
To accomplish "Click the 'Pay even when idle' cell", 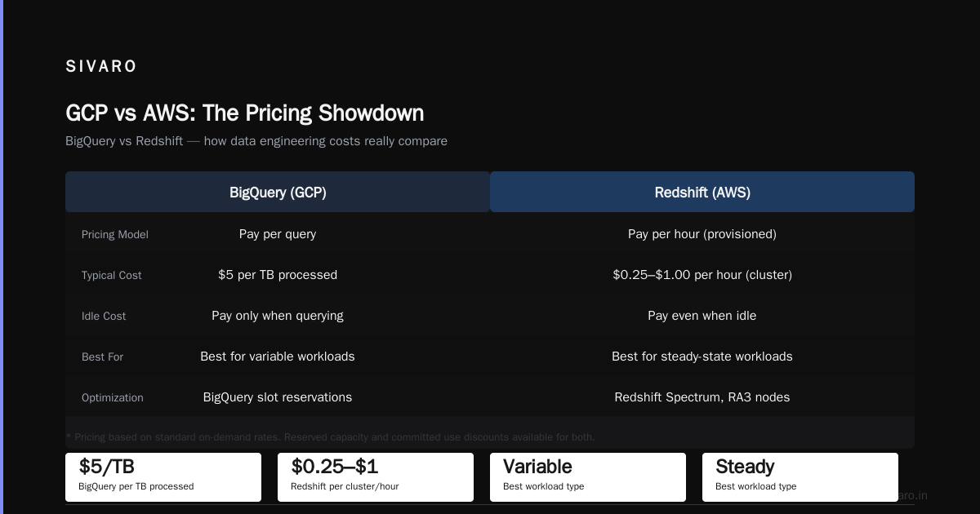I will pyautogui.click(x=702, y=316).
